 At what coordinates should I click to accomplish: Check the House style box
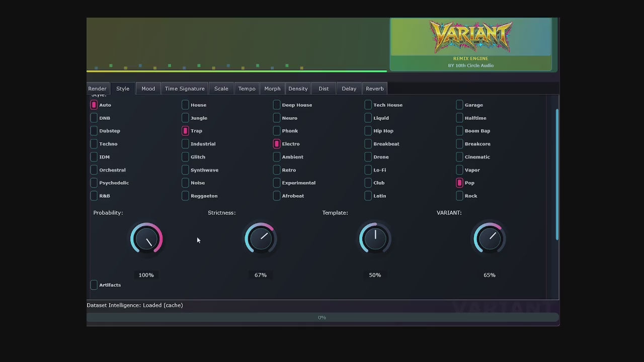[185, 105]
